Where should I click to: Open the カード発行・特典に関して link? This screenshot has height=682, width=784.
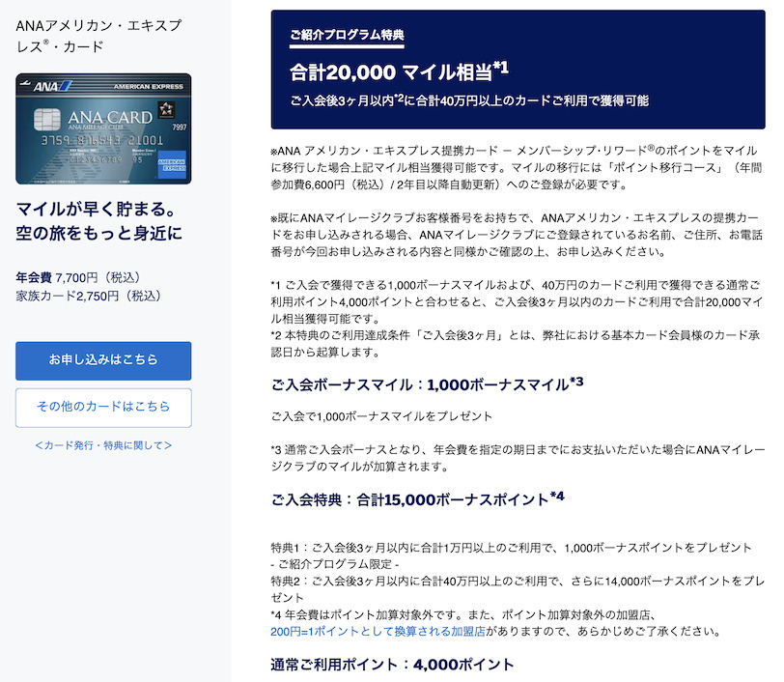pyautogui.click(x=103, y=444)
